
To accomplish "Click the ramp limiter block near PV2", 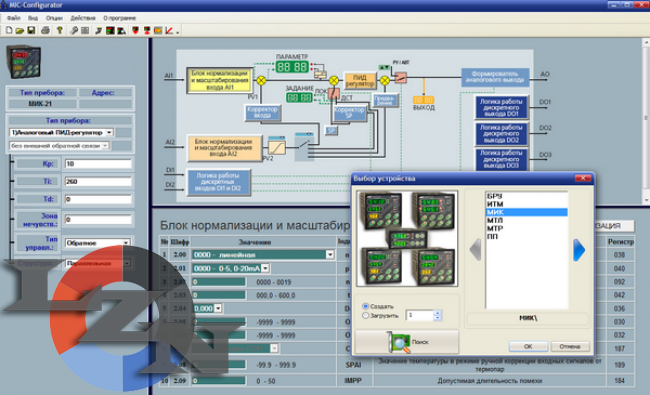I will click(x=276, y=148).
